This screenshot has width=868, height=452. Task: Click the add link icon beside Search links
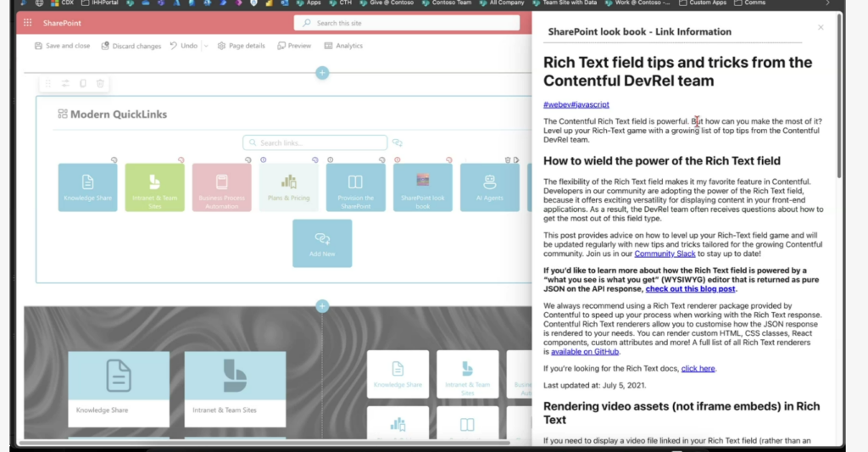397,143
